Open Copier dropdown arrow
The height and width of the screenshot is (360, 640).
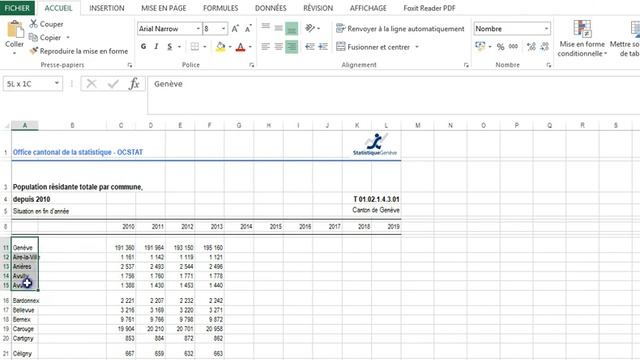click(x=68, y=37)
